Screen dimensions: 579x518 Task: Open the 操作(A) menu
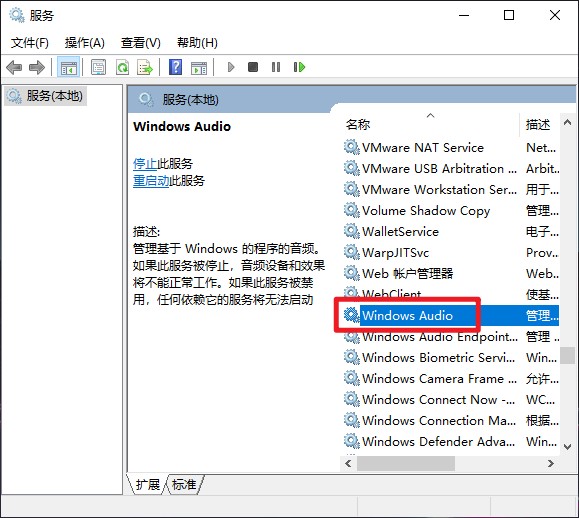click(x=85, y=43)
